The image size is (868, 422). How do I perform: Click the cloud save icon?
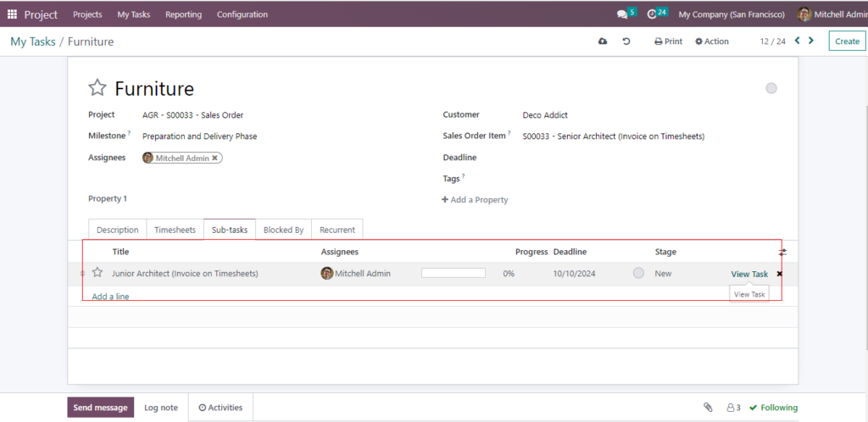603,42
